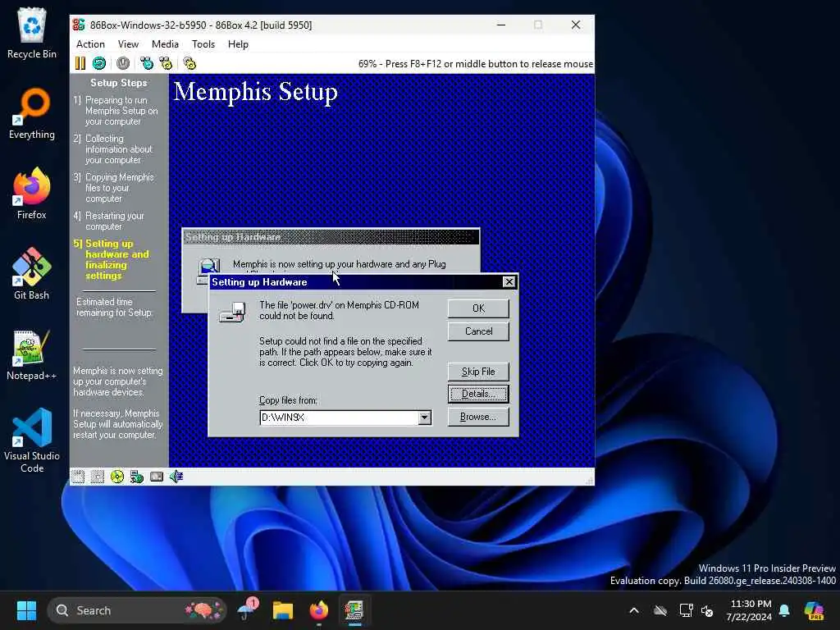840x630 pixels.
Task: Open the Action menu
Action: pyautogui.click(x=90, y=44)
